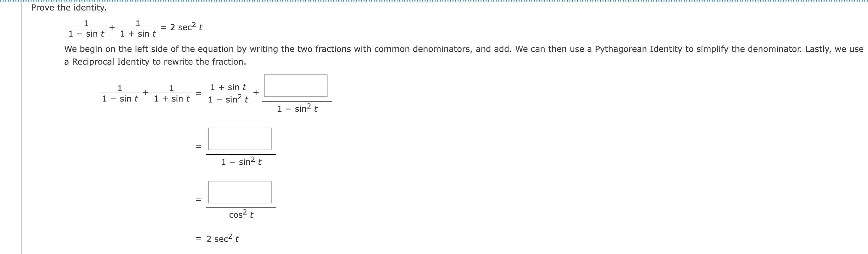
Task: Click the dotted blue border at top
Action: pyautogui.click(x=434, y=1)
